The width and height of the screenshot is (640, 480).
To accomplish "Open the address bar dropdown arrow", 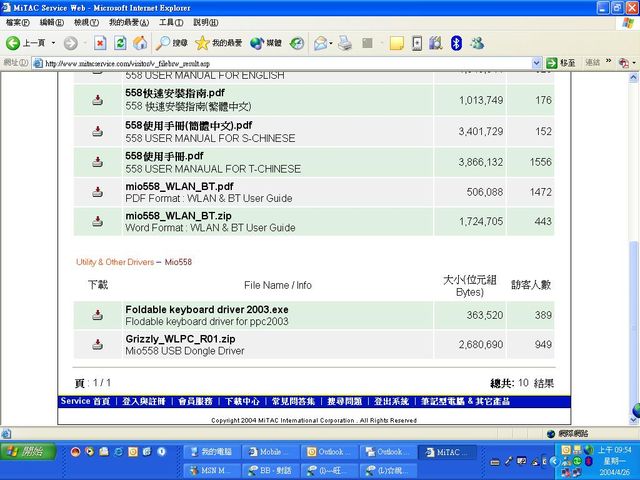I will (x=537, y=63).
